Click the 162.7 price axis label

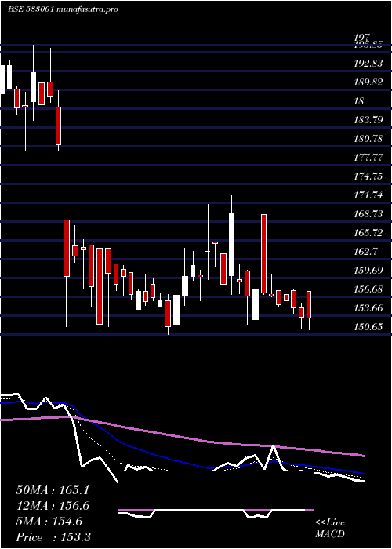click(366, 252)
